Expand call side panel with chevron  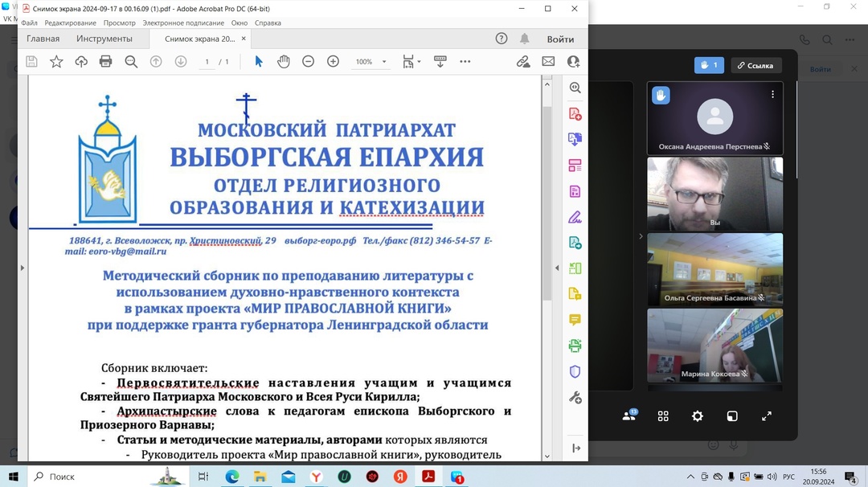pos(641,236)
